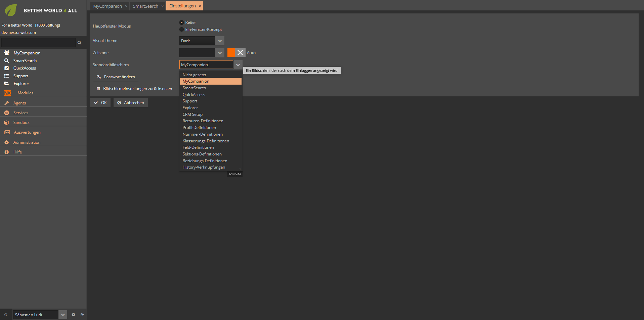
Task: Click the NX Modules icon in sidebar
Action: (7, 93)
